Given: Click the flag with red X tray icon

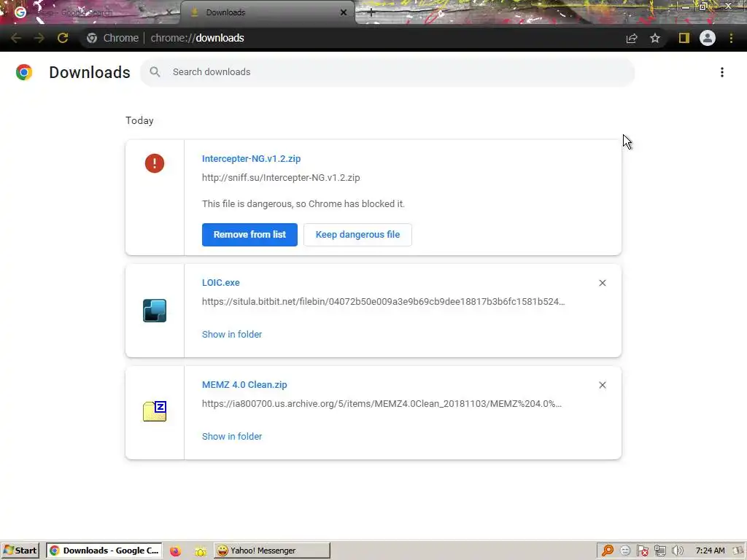Looking at the screenshot, I should (642, 551).
